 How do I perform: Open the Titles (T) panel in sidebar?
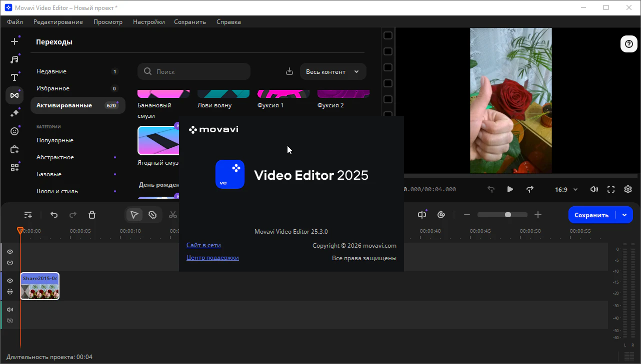tap(14, 77)
